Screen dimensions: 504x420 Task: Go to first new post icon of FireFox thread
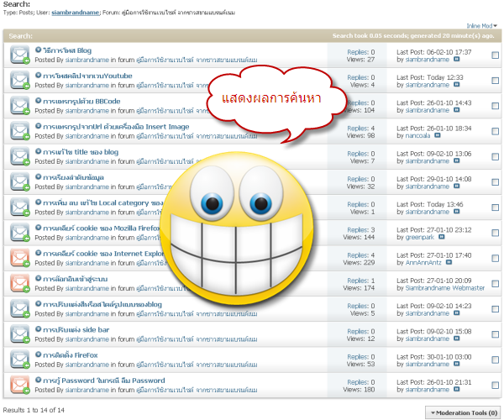(x=39, y=355)
